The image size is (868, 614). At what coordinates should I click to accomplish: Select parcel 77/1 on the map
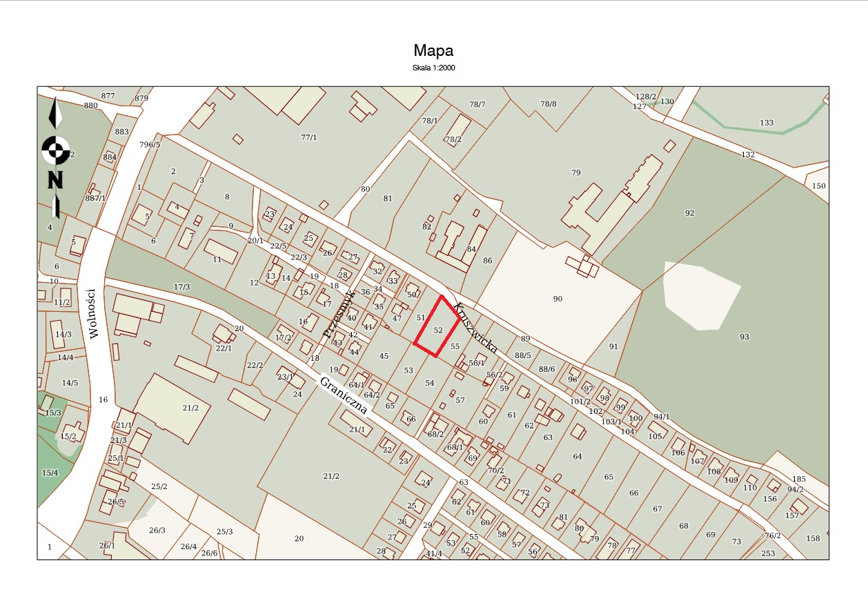(309, 137)
